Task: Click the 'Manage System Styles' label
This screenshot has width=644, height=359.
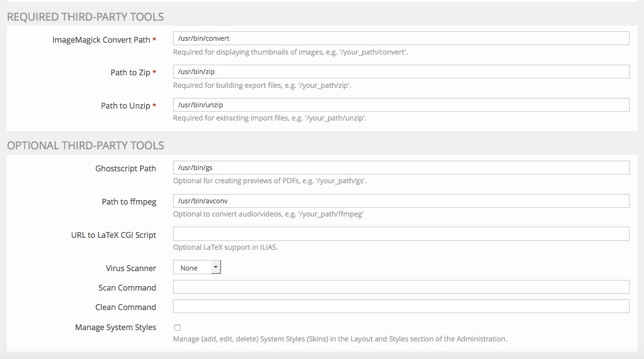Action: (115, 328)
